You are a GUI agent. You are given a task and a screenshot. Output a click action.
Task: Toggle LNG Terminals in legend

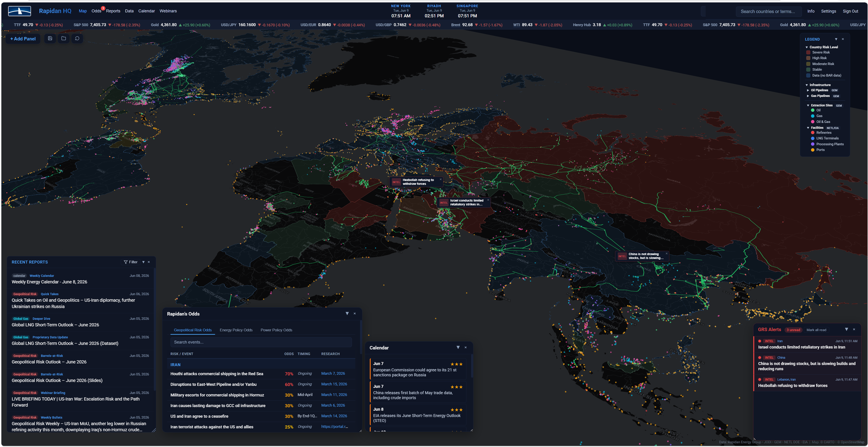(824, 138)
